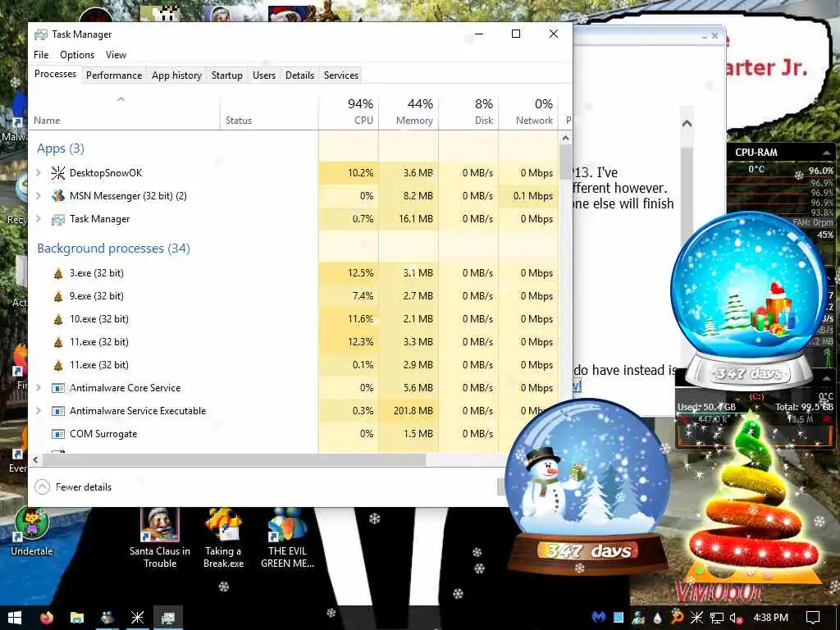Viewport: 840px width, 630px height.
Task: Switch to the App history tab
Action: click(176, 75)
